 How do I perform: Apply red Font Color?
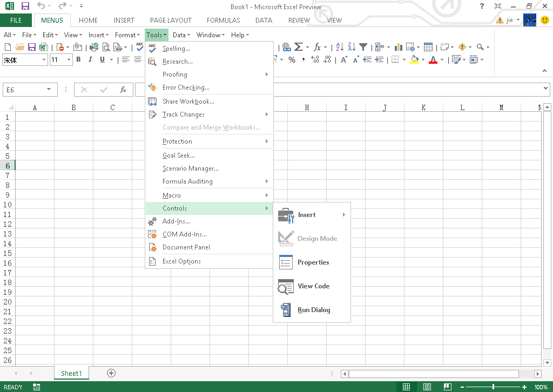tap(433, 60)
